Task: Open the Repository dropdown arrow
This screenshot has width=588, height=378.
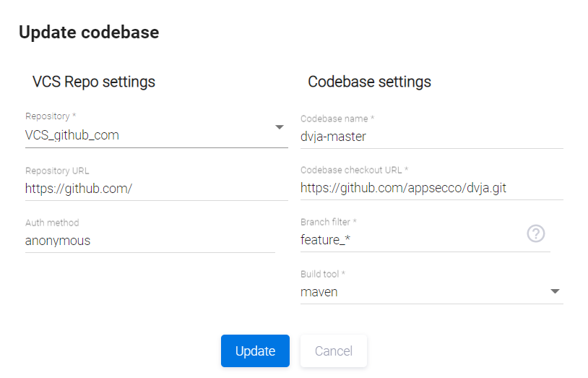Action: pos(280,128)
